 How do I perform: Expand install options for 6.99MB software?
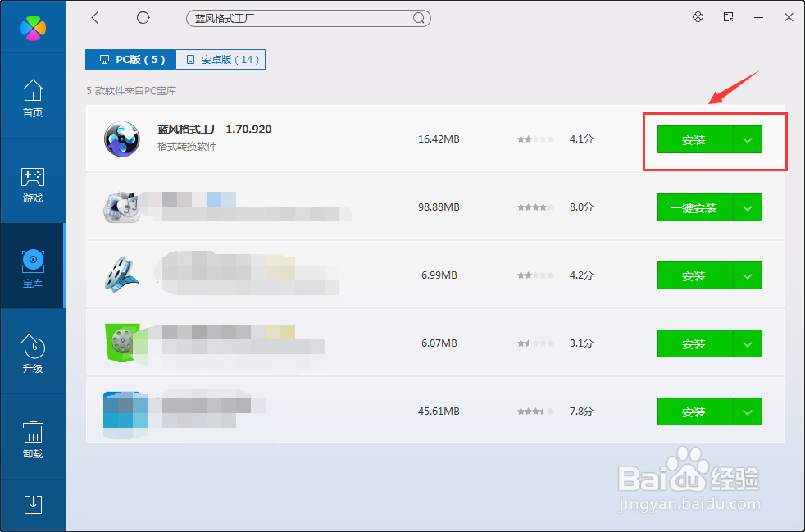coord(748,275)
